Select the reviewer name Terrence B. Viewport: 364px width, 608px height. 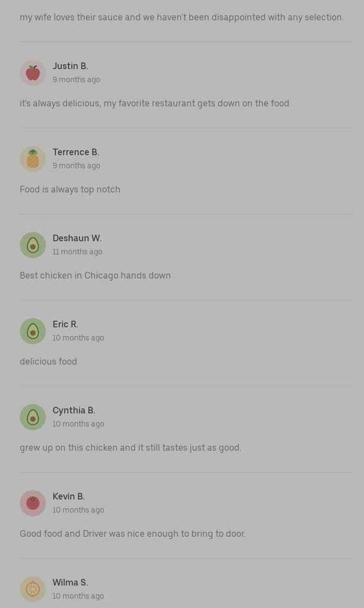pos(76,152)
